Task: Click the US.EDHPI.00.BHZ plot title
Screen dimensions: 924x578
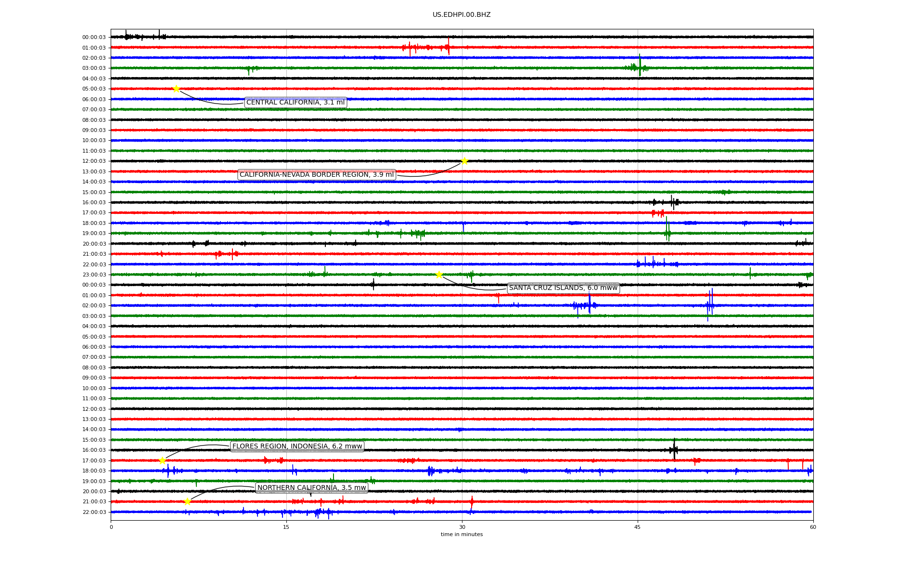Action: [x=462, y=15]
